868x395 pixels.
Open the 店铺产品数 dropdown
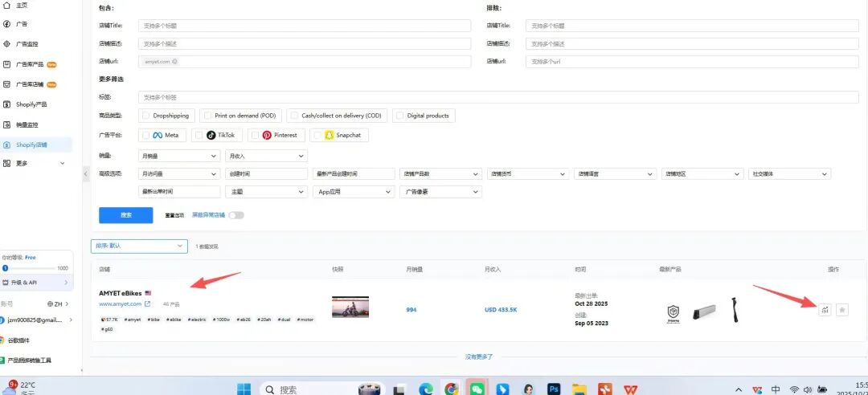click(x=440, y=173)
